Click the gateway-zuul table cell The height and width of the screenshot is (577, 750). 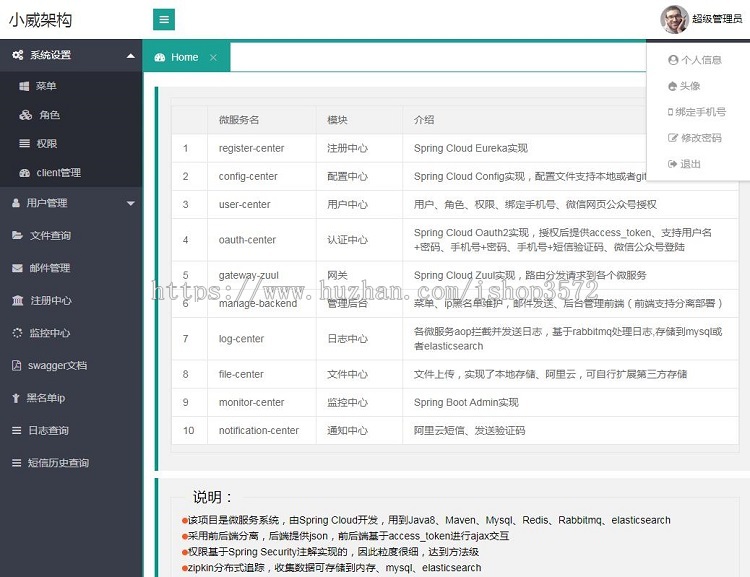(262, 275)
